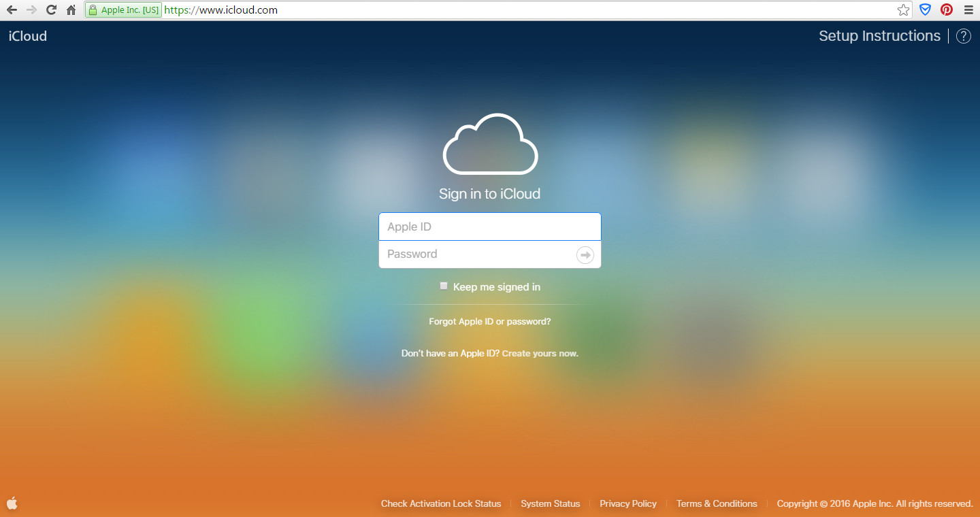
Task: Open the System Status link
Action: [551, 504]
